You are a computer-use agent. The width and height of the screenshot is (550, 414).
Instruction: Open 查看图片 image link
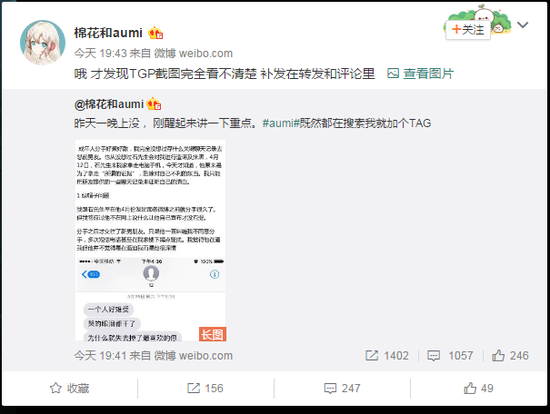coord(428,73)
